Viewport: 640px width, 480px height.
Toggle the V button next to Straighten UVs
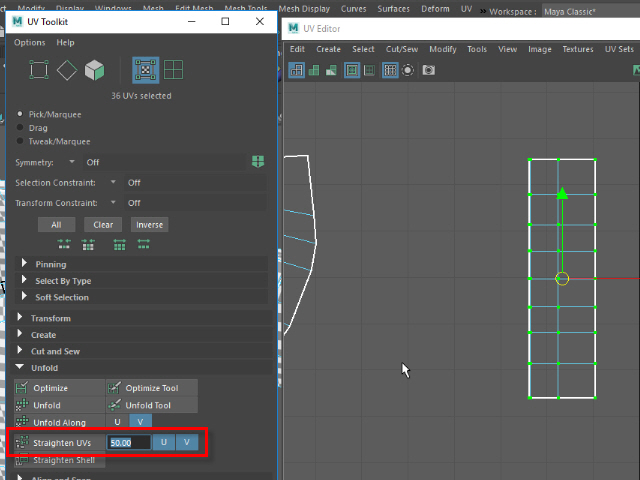187,442
